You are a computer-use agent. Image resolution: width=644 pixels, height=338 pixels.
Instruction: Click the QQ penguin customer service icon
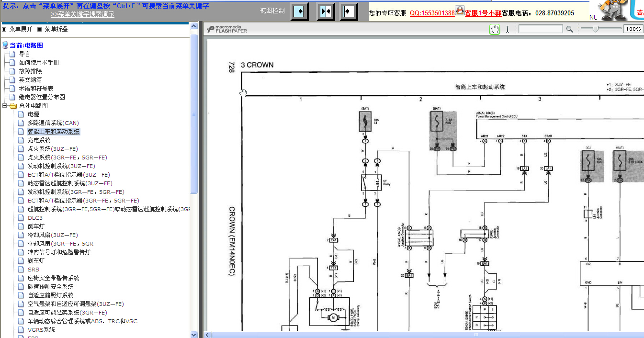(x=460, y=11)
